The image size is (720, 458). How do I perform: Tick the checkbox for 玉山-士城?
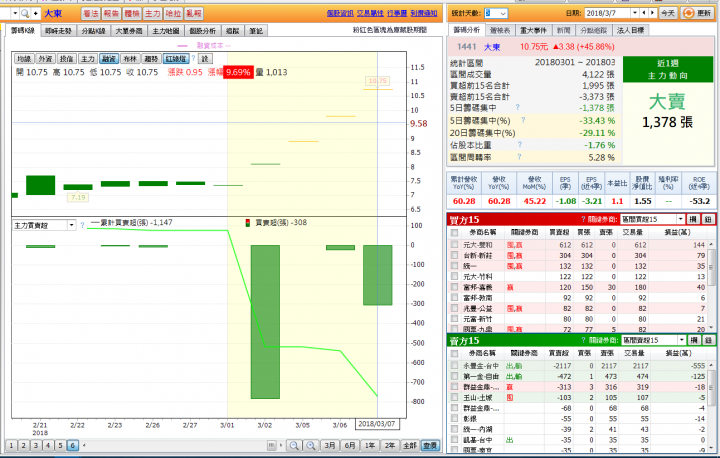[x=455, y=397]
